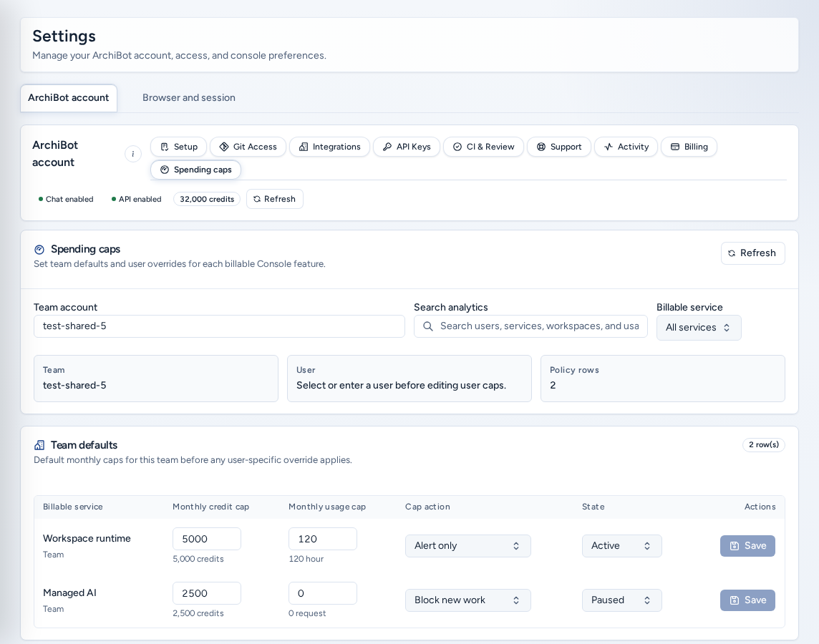Open the Support section
Viewport: 819px width, 644px height.
pos(559,147)
